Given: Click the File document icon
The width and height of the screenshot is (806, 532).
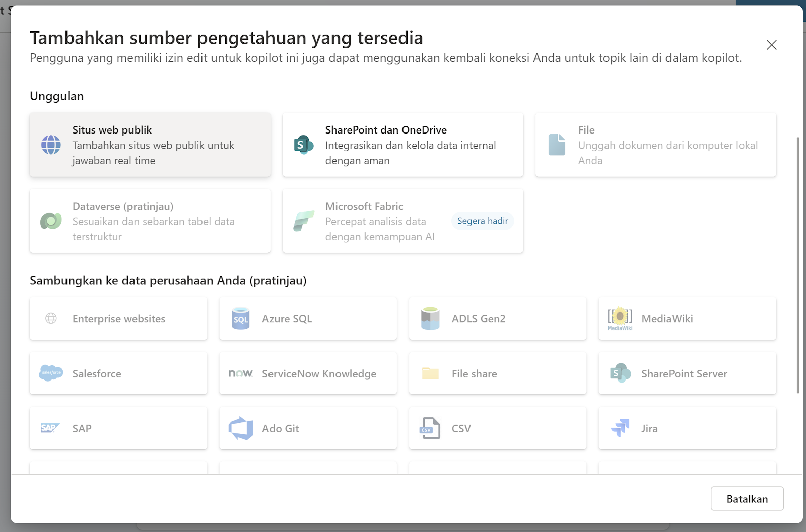Looking at the screenshot, I should (x=557, y=145).
